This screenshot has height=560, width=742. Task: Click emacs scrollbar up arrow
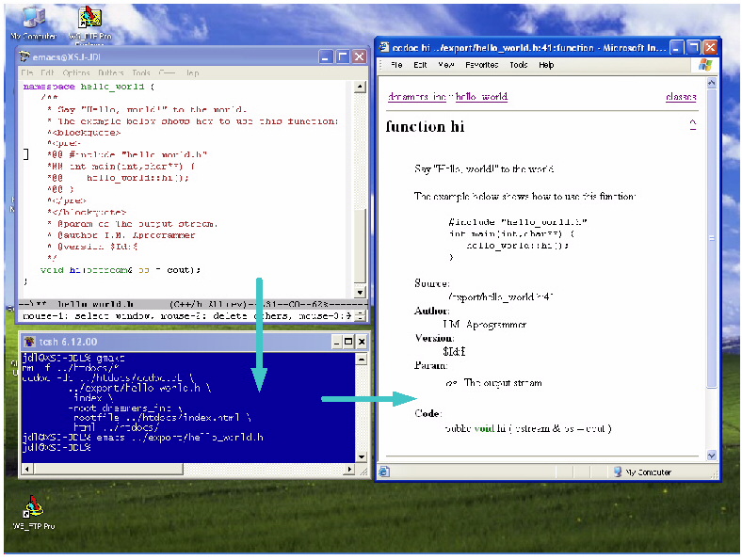click(360, 87)
